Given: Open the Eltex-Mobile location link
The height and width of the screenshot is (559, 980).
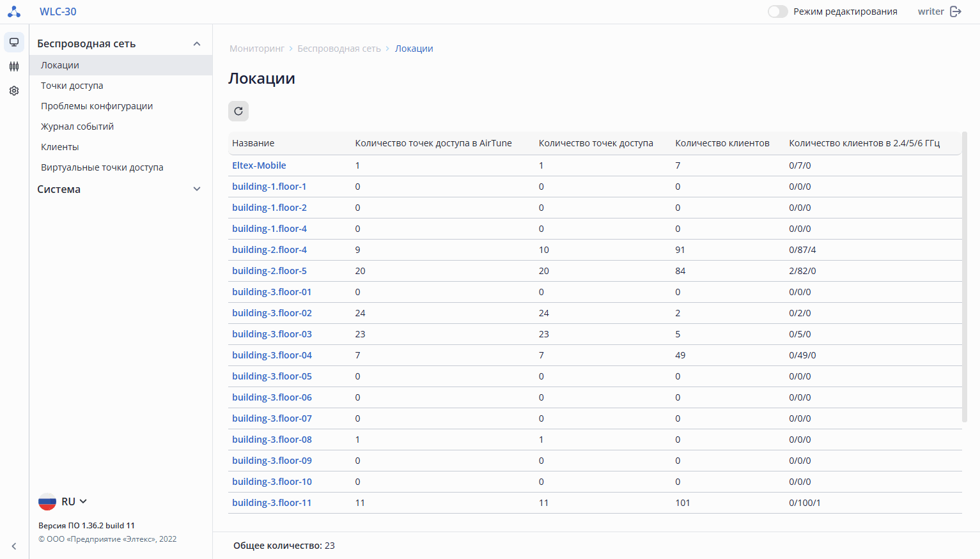Looking at the screenshot, I should coord(259,165).
